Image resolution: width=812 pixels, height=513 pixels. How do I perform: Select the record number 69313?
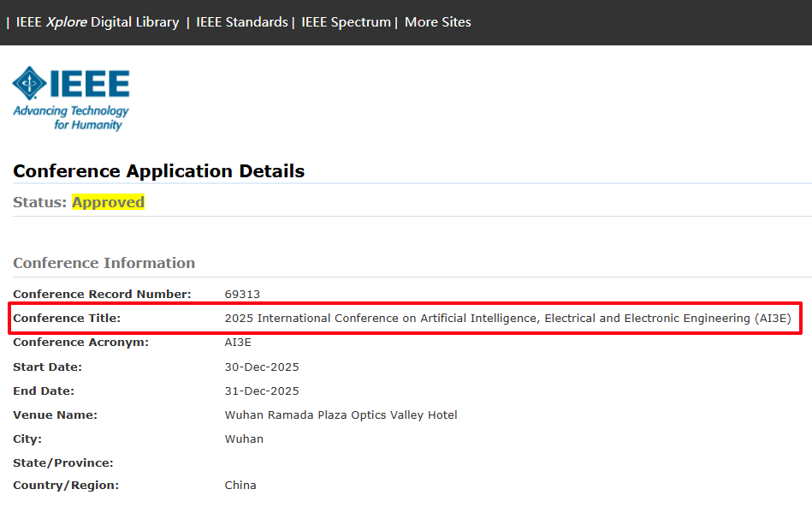click(x=242, y=294)
